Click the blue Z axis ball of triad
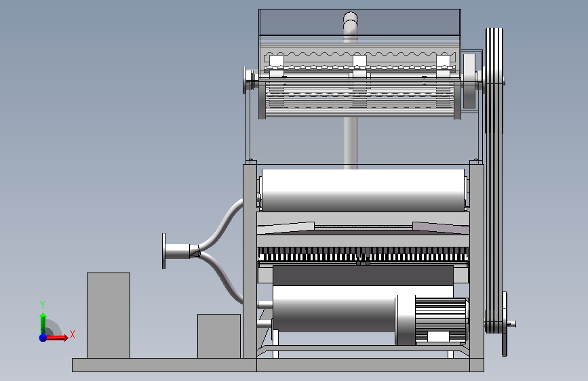588x381 pixels. pos(43,338)
